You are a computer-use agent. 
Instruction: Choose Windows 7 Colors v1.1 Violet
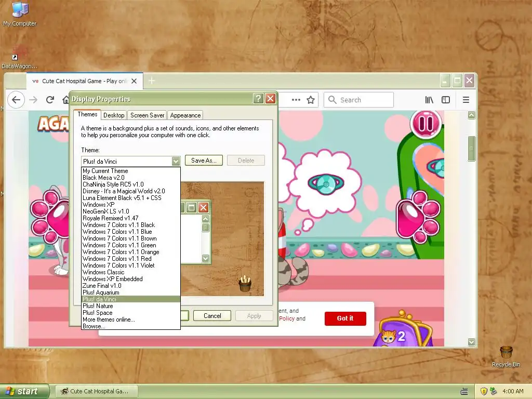click(131, 265)
